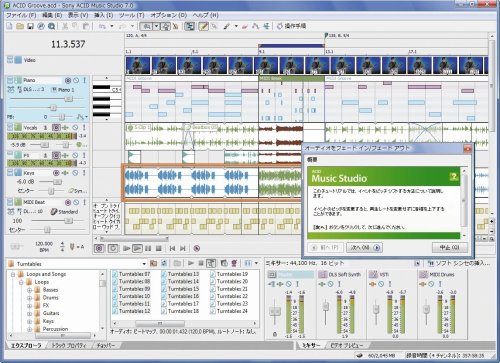Open the オプション (Options) menu

coord(168,15)
